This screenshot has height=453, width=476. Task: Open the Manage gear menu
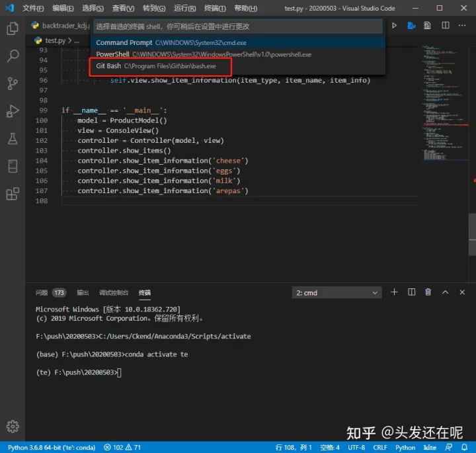(x=13, y=427)
